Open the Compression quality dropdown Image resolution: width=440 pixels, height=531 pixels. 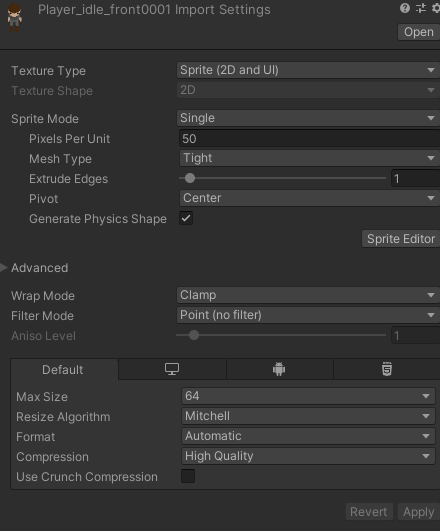click(308, 456)
